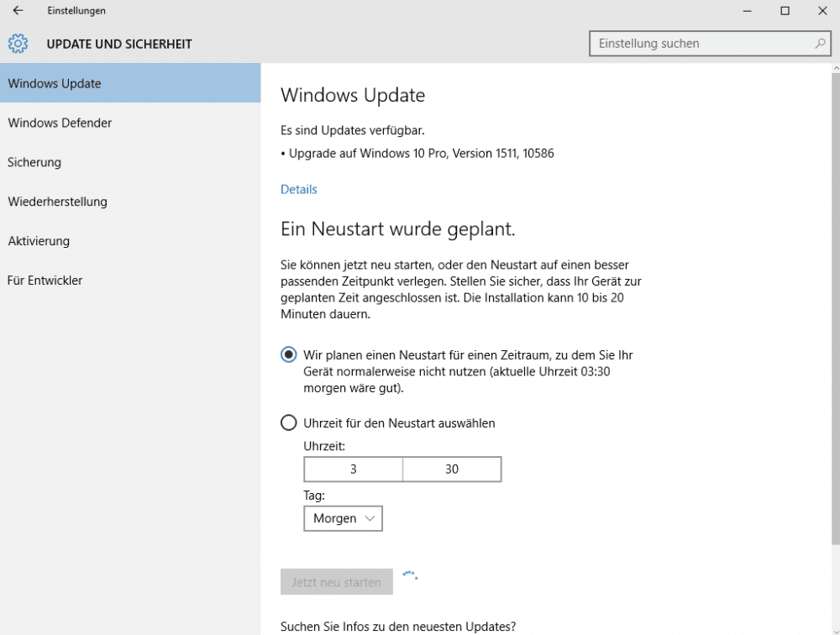
Task: Switch to the Sicherung section
Action: (130, 162)
